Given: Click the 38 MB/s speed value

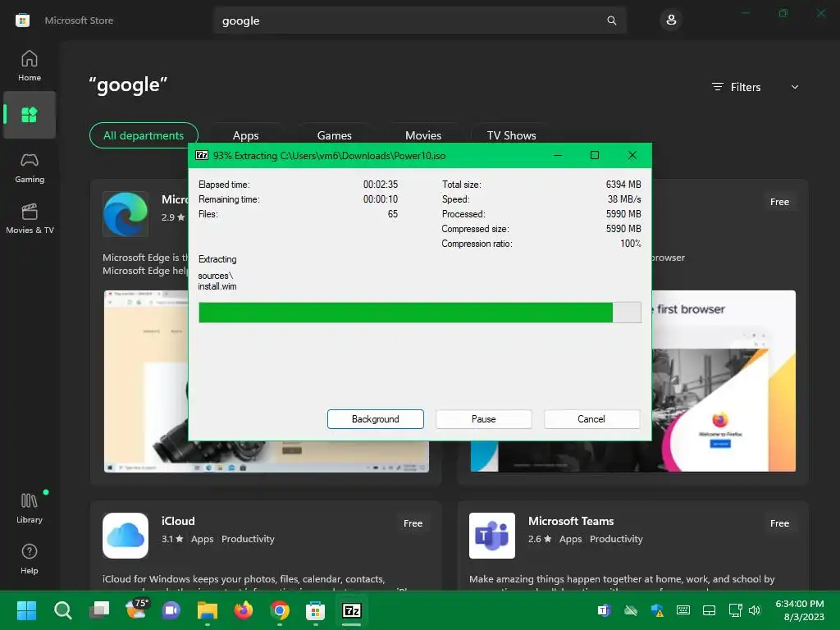Looking at the screenshot, I should (624, 199).
